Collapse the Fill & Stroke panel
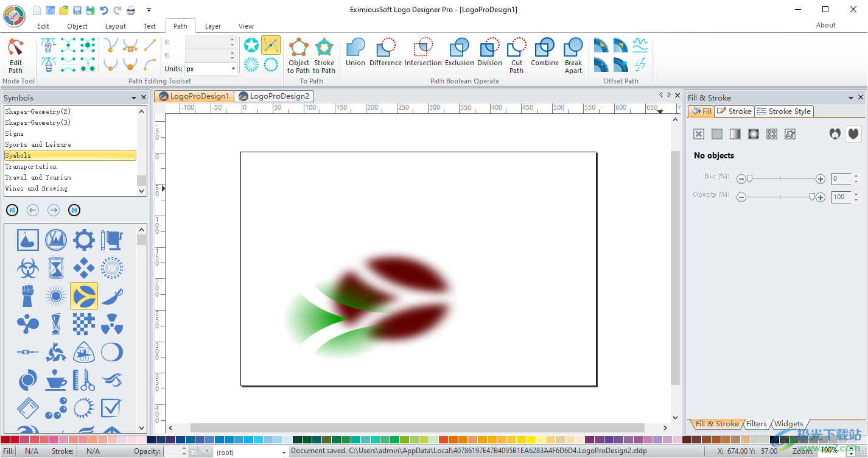This screenshot has width=868, height=458. click(x=850, y=97)
